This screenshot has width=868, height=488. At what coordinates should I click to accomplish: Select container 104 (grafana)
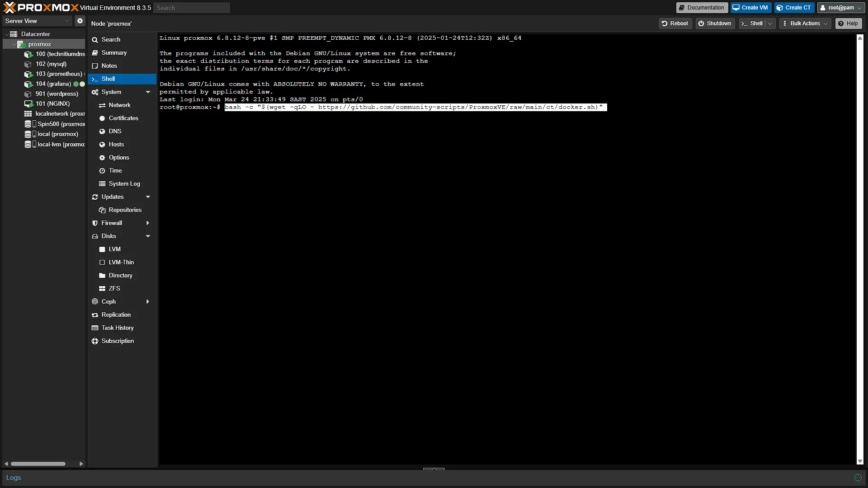click(48, 84)
